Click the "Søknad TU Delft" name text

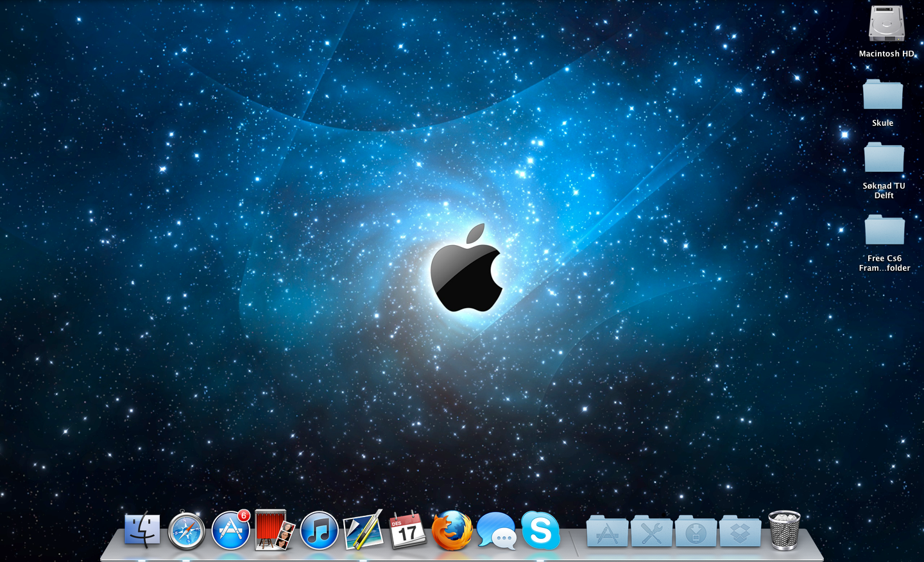(884, 191)
